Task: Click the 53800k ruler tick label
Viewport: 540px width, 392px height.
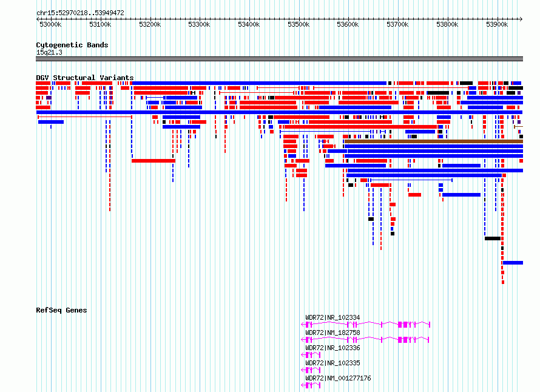Action: (447, 24)
